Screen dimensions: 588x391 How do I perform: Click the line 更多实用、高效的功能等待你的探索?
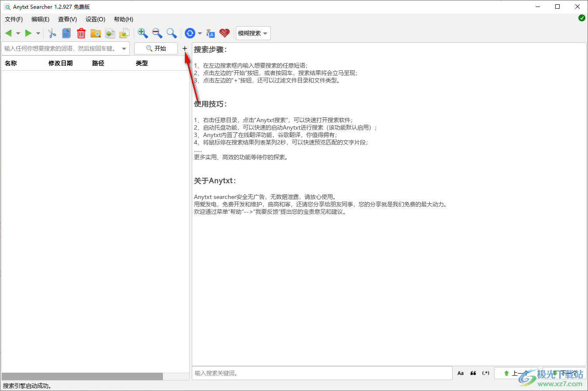point(241,157)
